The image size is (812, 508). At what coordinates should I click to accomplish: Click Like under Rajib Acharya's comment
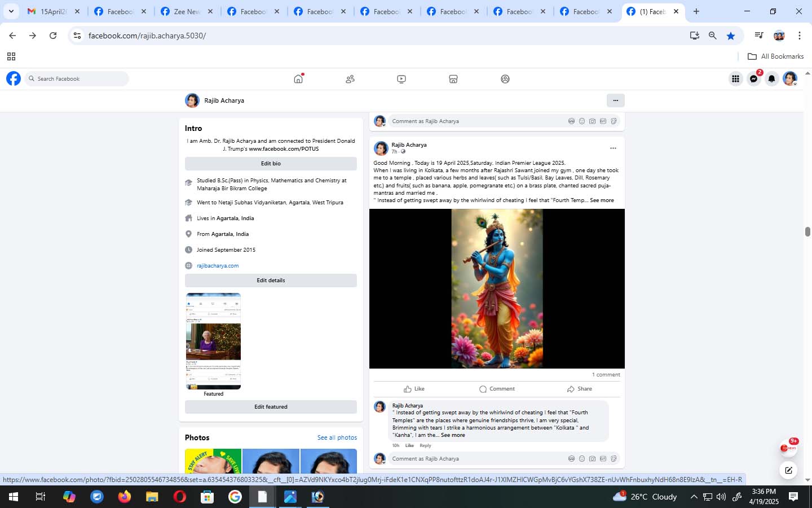[x=409, y=446]
